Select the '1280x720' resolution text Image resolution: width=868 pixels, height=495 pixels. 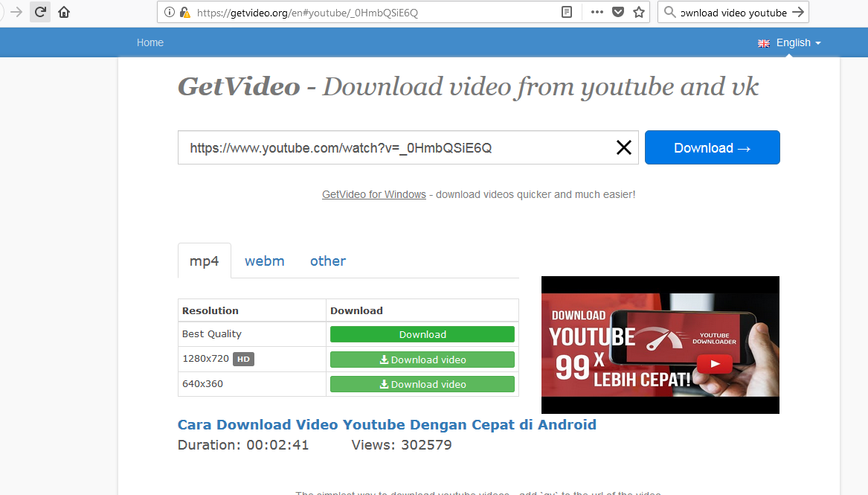click(205, 359)
